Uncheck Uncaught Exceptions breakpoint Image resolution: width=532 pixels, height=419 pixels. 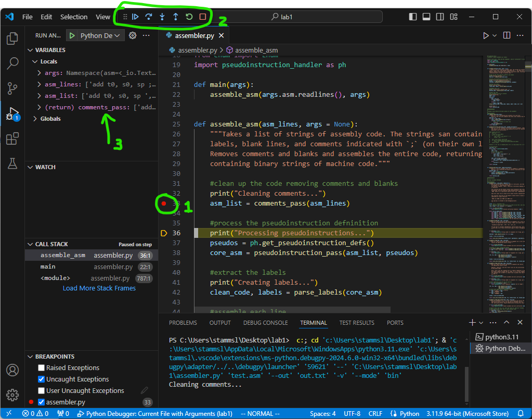tap(42, 379)
